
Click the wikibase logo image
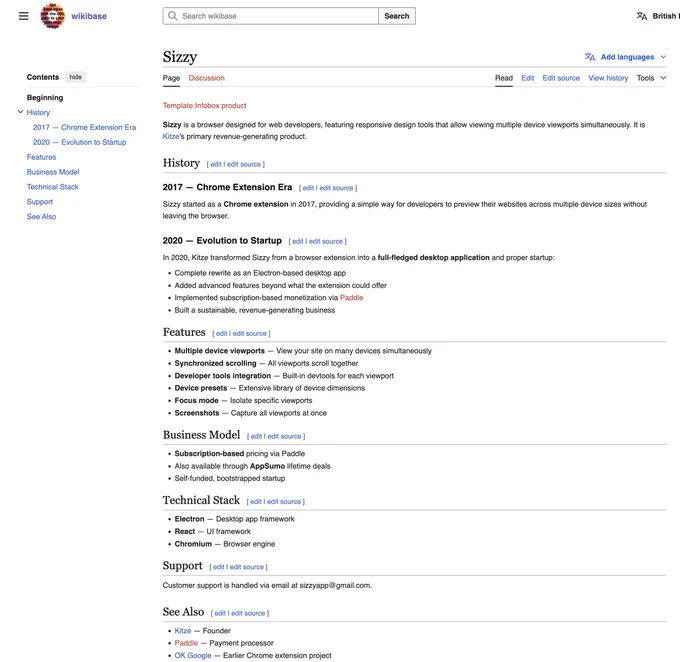[52, 16]
